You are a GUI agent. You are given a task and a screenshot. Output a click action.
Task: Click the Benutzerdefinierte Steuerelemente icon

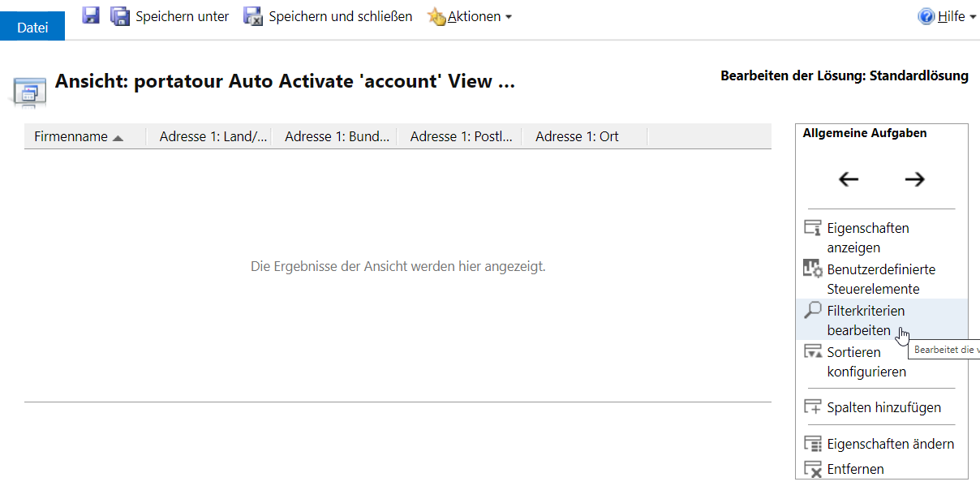812,269
